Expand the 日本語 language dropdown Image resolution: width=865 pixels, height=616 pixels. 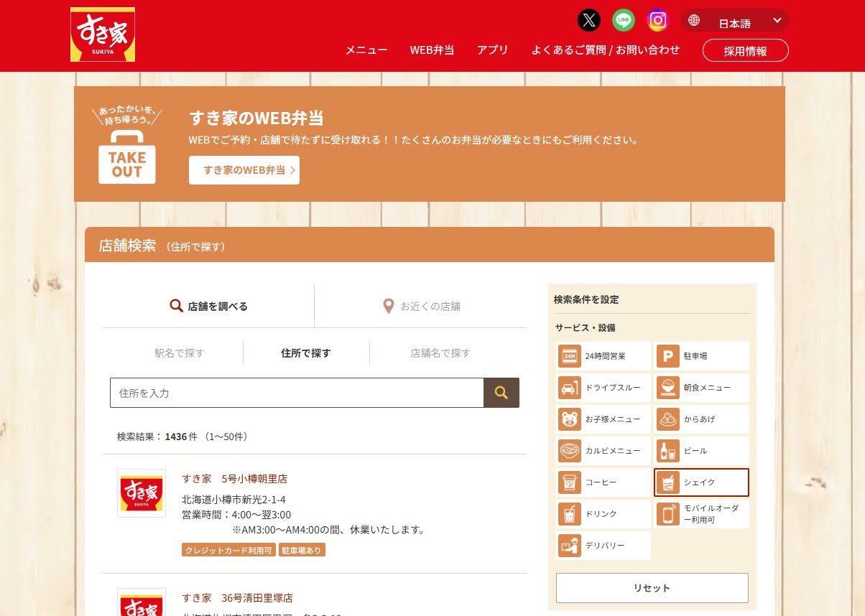click(x=735, y=21)
